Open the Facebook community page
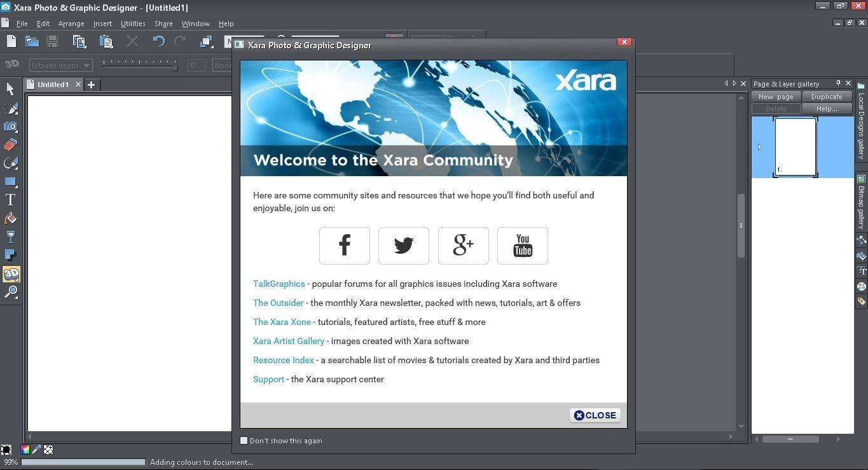The width and height of the screenshot is (868, 470). [345, 245]
